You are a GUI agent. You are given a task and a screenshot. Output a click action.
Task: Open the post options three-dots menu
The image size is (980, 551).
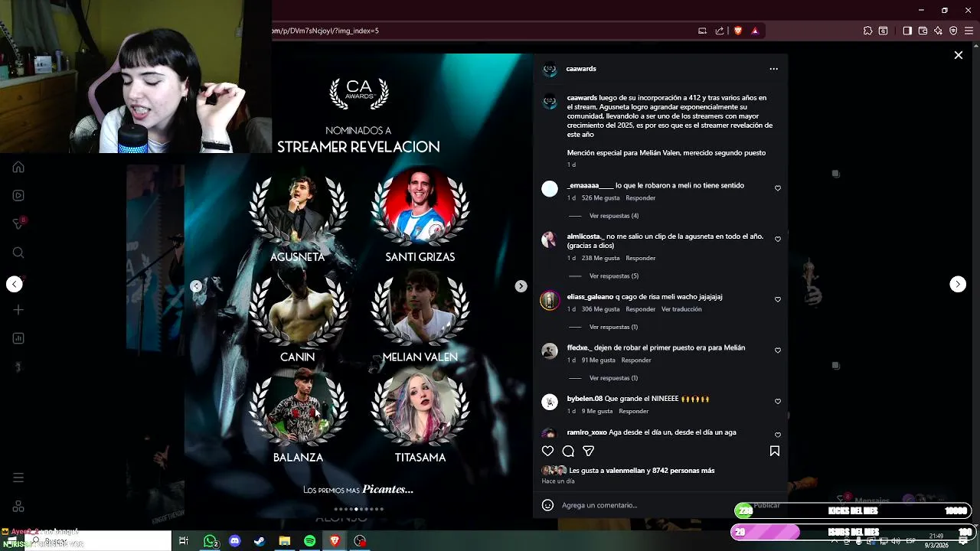click(x=773, y=69)
